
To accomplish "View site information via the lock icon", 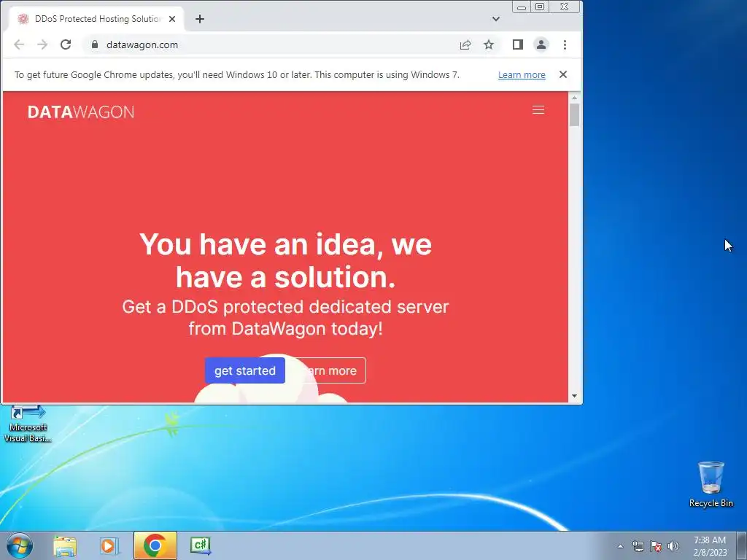I will [95, 44].
